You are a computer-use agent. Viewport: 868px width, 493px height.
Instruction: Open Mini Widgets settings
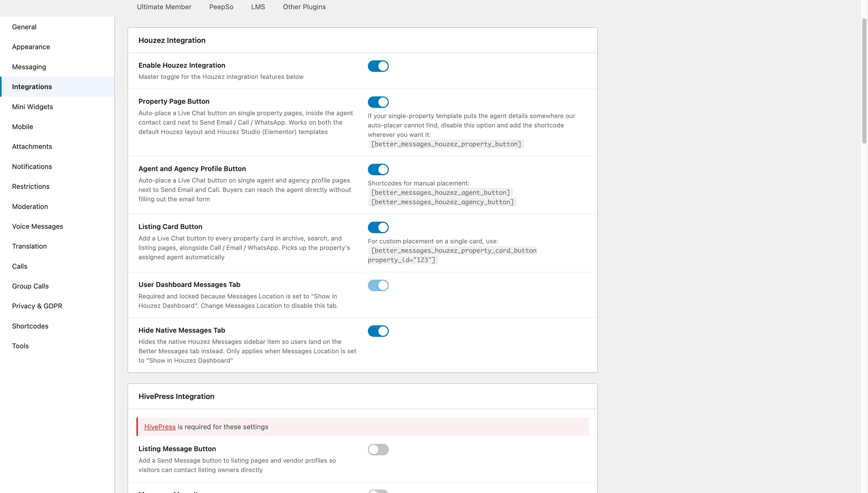point(57,107)
